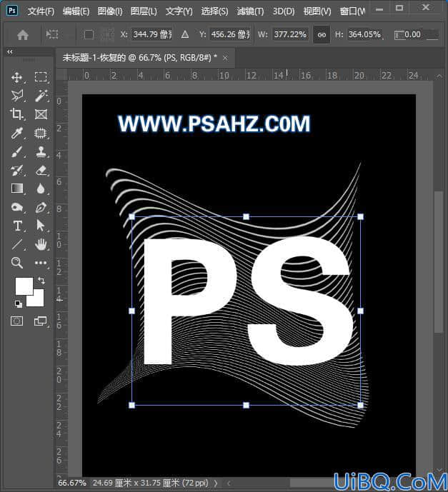Select the Magic Wand tool
This screenshot has height=492, width=448.
click(41, 96)
